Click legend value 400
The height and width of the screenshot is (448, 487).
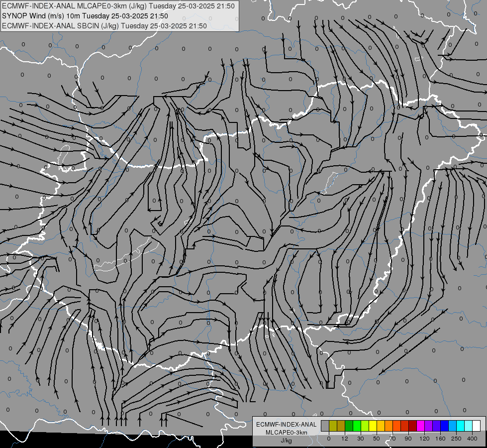point(472,439)
